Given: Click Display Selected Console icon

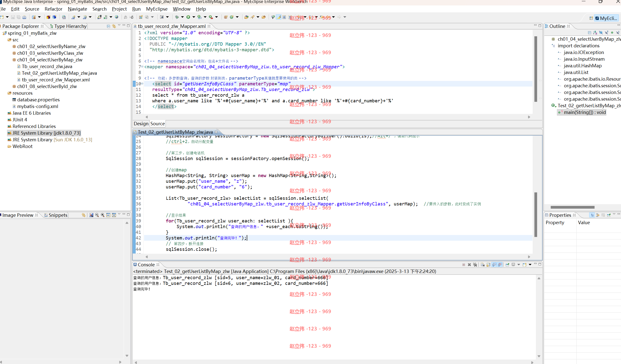Looking at the screenshot, I should point(513,265).
